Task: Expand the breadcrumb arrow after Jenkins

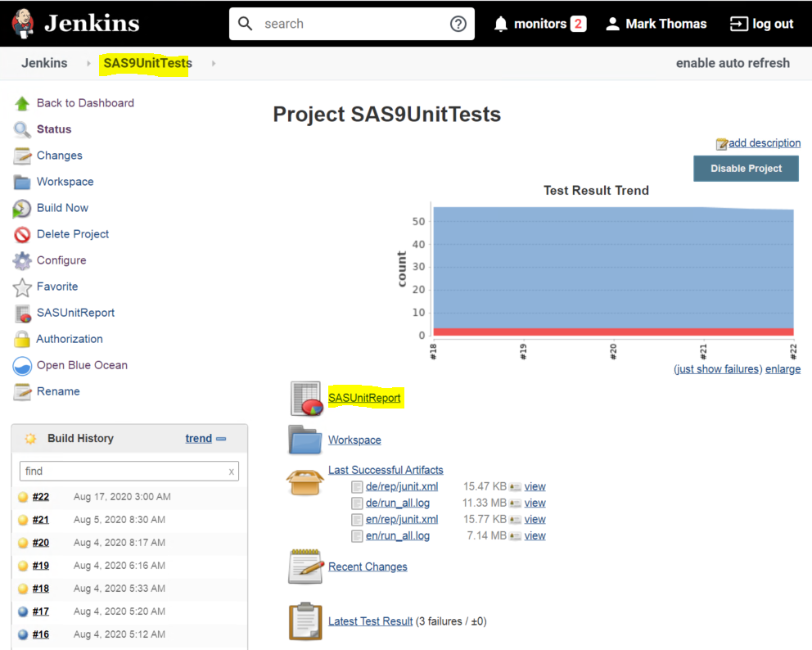Action: pos(88,63)
